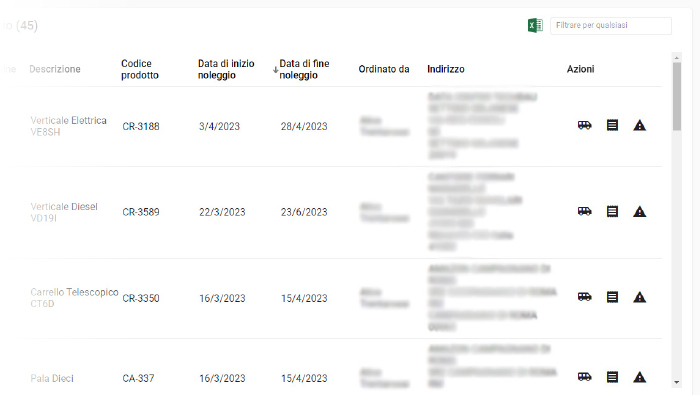Click the 'Indirizzo' column header
Image resolution: width=700 pixels, height=395 pixels.
(x=446, y=69)
